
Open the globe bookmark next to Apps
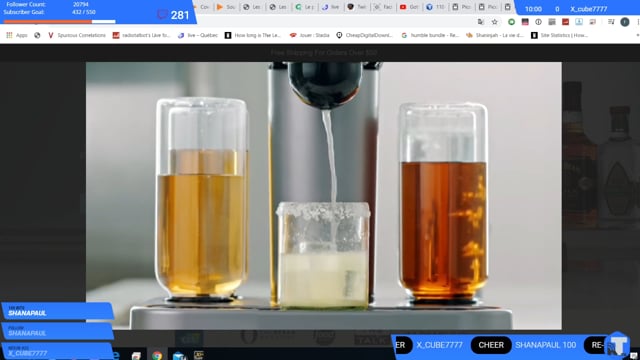(37, 36)
